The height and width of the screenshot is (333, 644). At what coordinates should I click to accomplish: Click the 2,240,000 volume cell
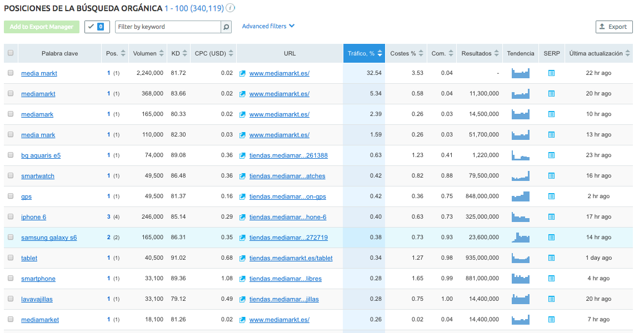click(150, 73)
